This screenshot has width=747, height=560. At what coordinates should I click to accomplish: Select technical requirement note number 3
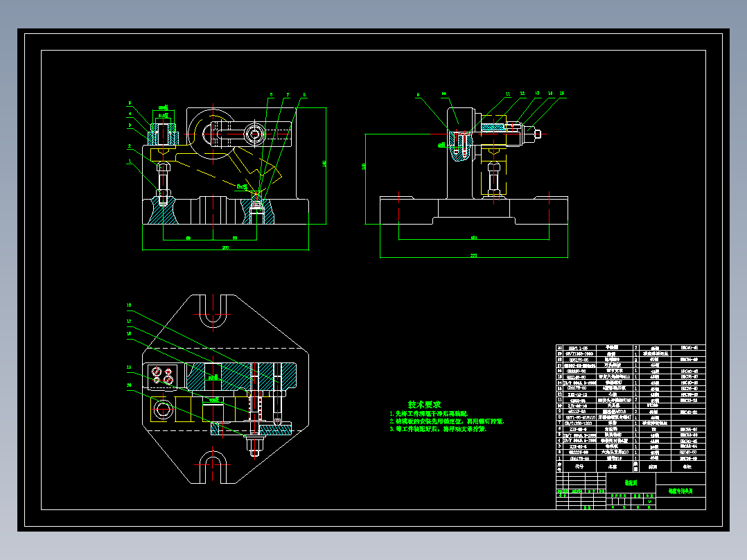(x=438, y=429)
